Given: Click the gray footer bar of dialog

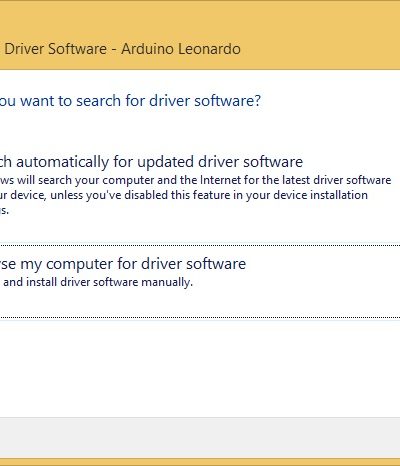Looking at the screenshot, I should (x=200, y=438).
